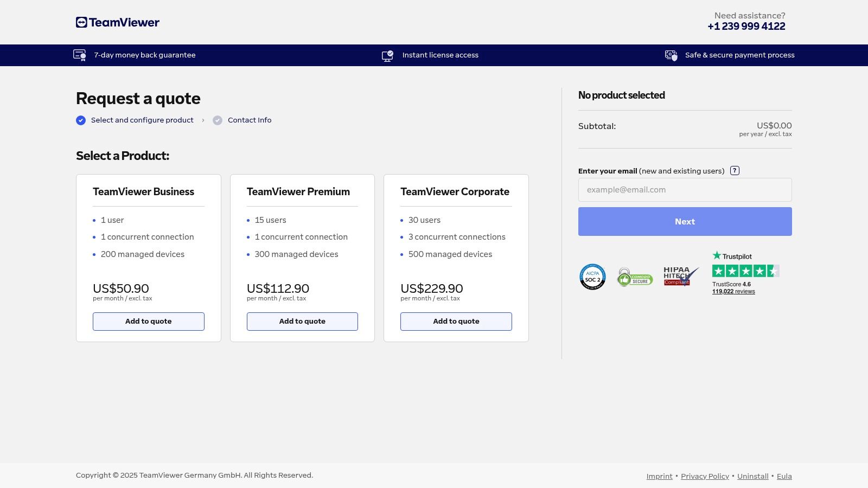Click the US$229.90 price

[x=432, y=288]
